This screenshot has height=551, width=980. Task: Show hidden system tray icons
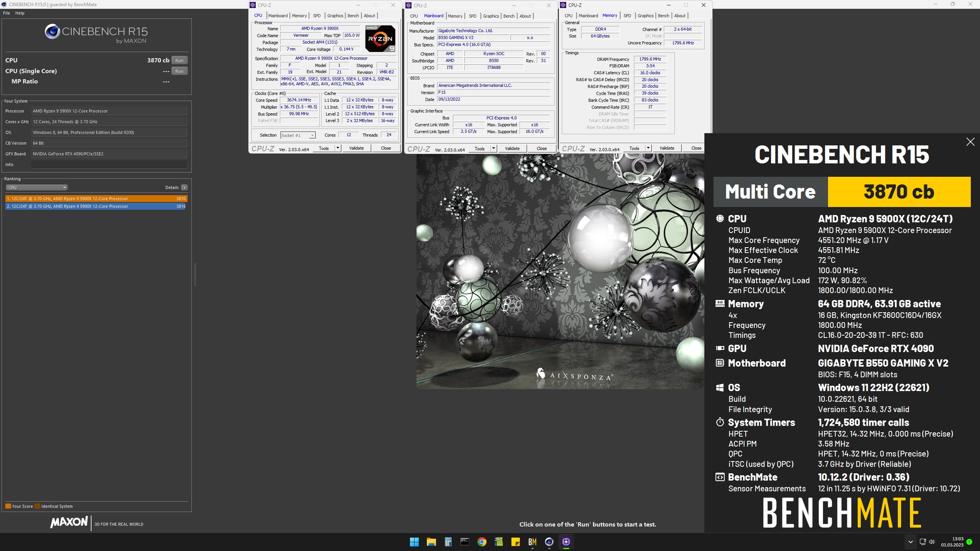coord(911,542)
